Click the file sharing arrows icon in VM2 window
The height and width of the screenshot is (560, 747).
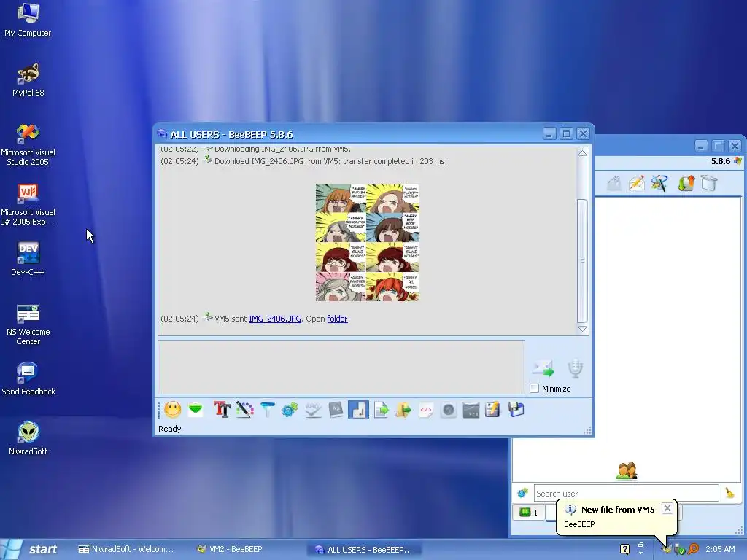click(686, 183)
